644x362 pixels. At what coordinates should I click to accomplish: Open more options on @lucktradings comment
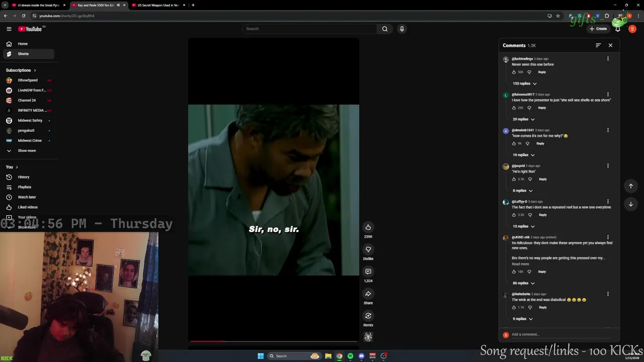[x=608, y=59]
